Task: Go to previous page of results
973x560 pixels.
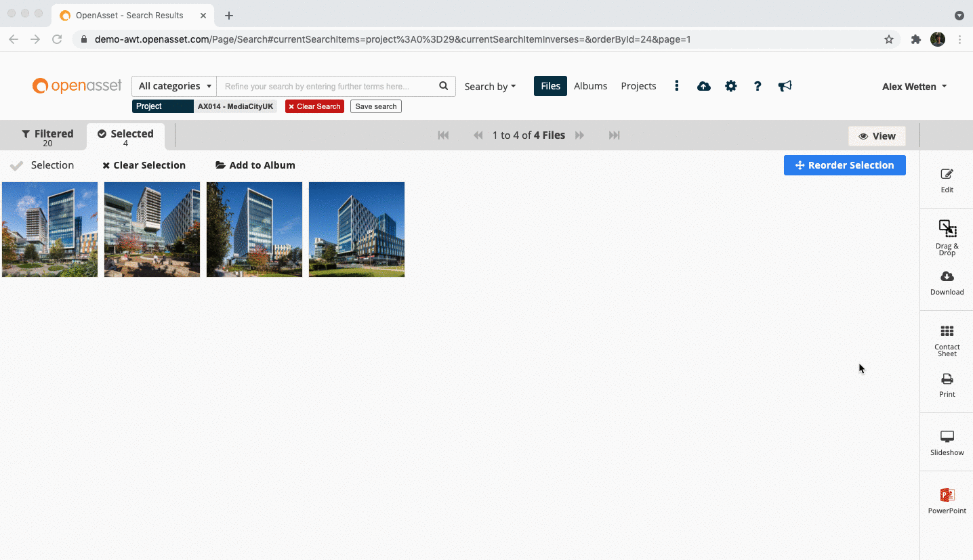Action: tap(478, 135)
